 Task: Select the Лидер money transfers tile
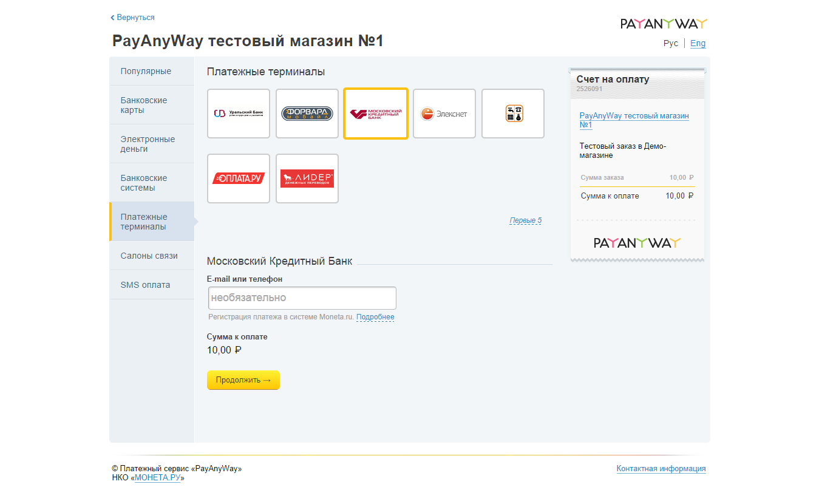pos(307,179)
